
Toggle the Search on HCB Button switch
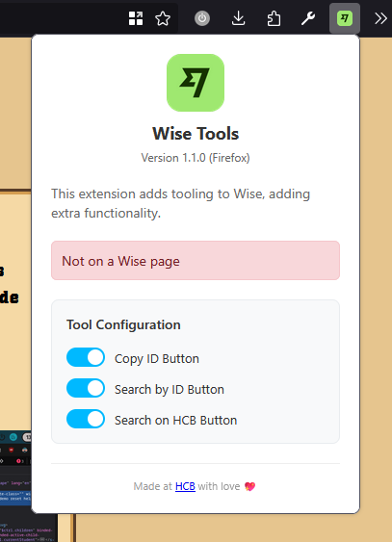(x=86, y=419)
